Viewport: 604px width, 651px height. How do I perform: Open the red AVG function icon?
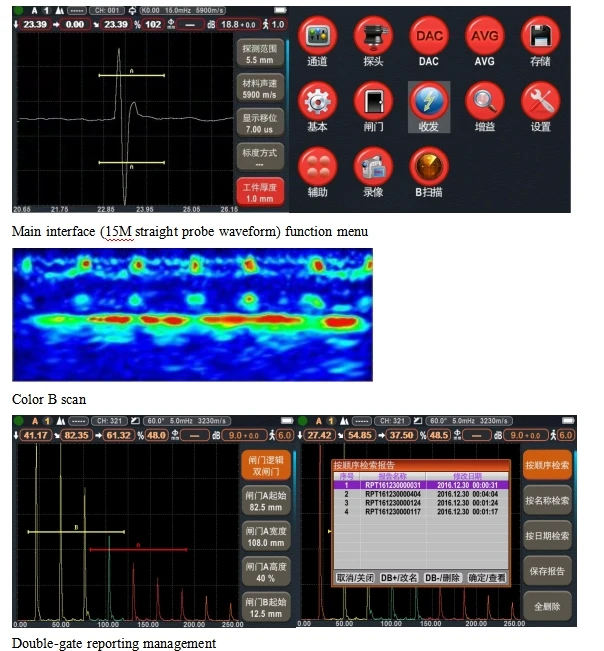(x=484, y=37)
